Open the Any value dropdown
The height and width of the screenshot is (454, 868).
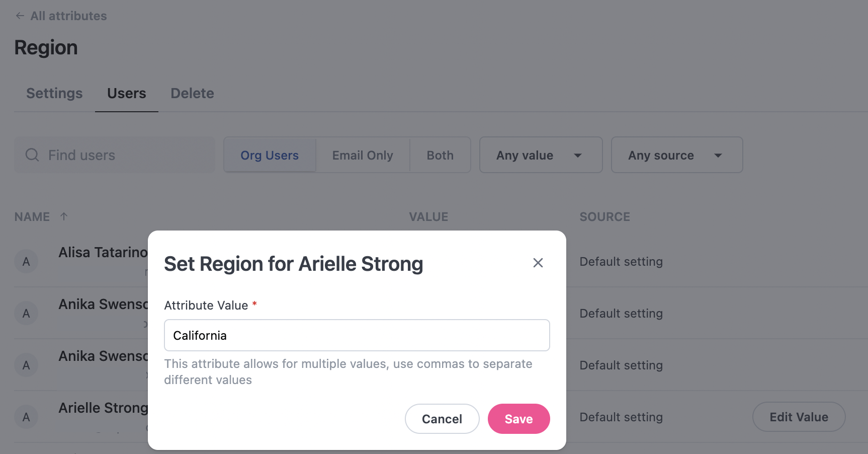pyautogui.click(x=541, y=155)
